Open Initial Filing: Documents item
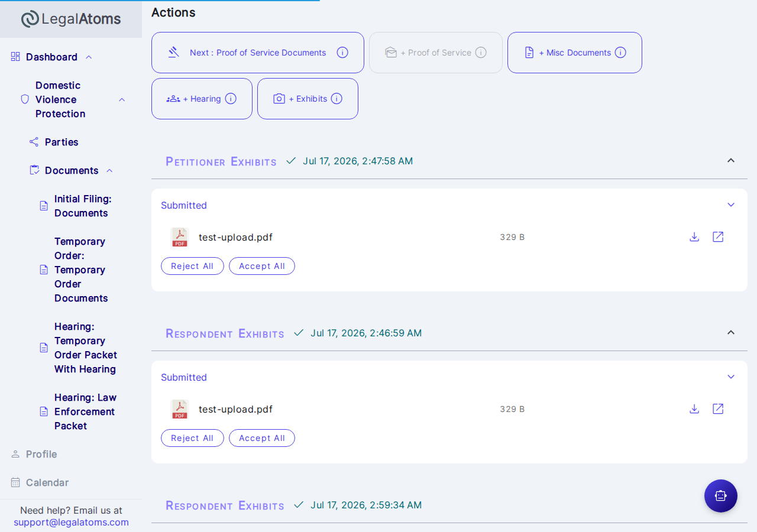 (83, 206)
